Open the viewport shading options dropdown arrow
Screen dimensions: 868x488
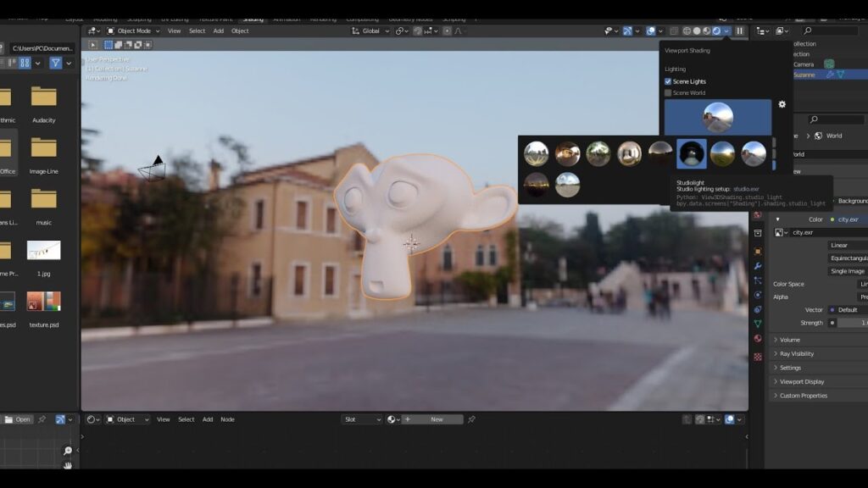[x=726, y=31]
